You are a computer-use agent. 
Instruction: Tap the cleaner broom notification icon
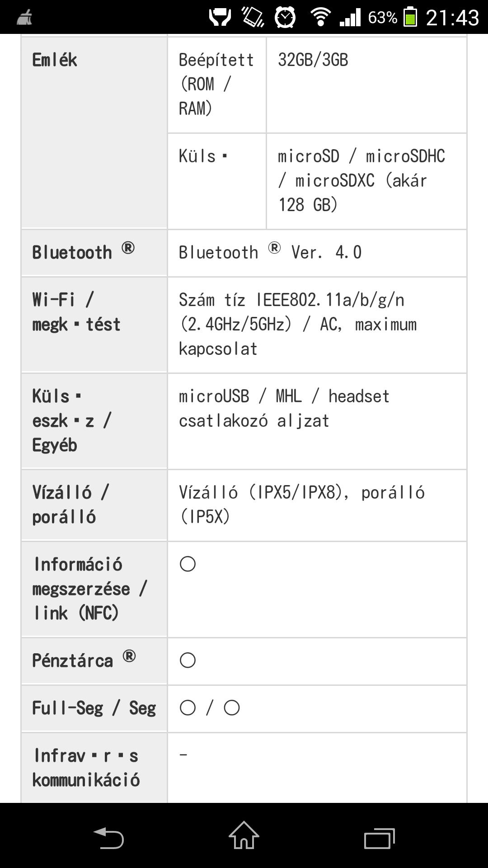24,18
